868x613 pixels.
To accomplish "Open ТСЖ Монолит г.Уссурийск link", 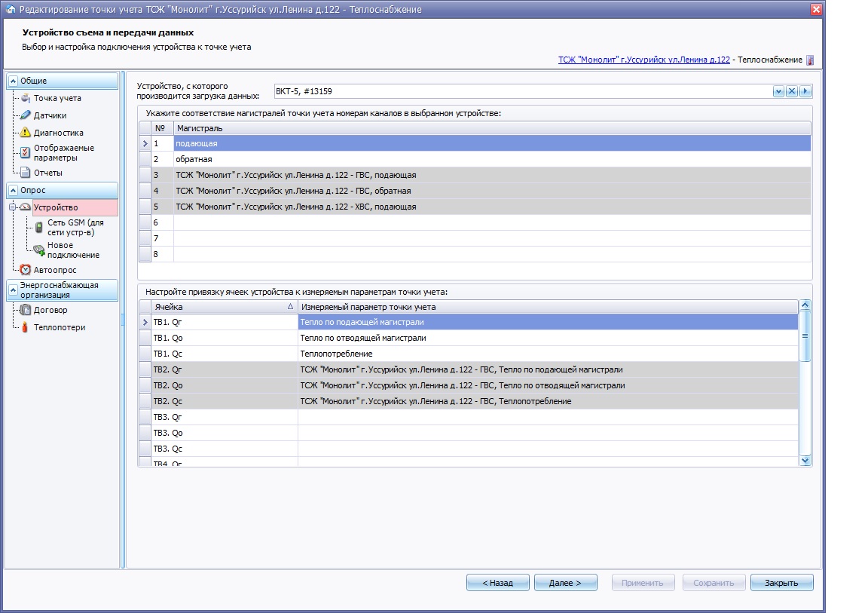I will [x=643, y=60].
